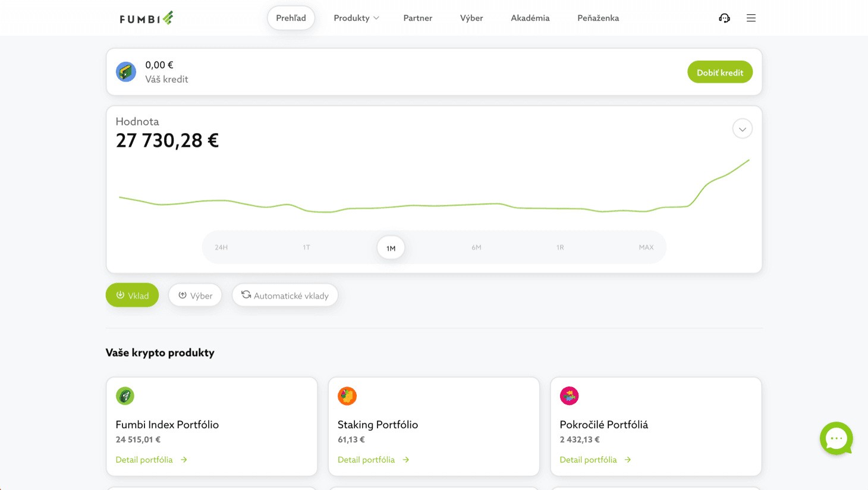
Task: Open the hamburger menu icon
Action: click(751, 18)
